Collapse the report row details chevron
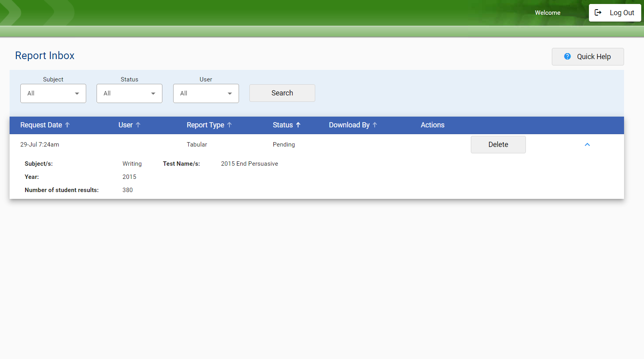 coord(587,145)
